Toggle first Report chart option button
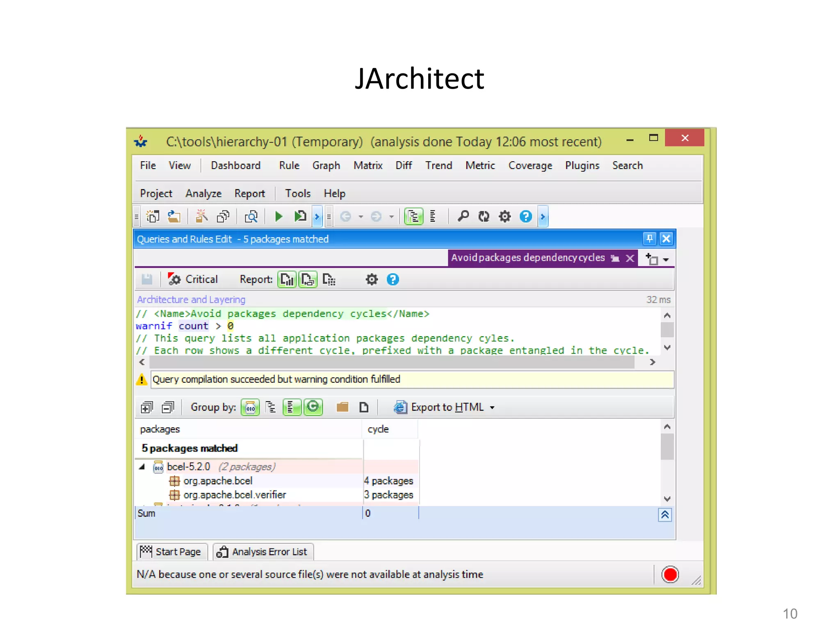Screen dimensions: 840x630 287,279
